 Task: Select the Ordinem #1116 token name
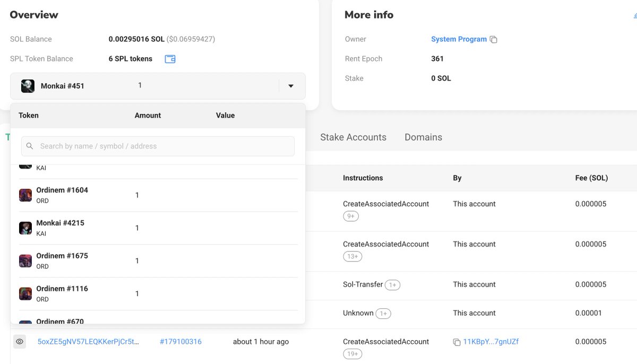click(62, 289)
